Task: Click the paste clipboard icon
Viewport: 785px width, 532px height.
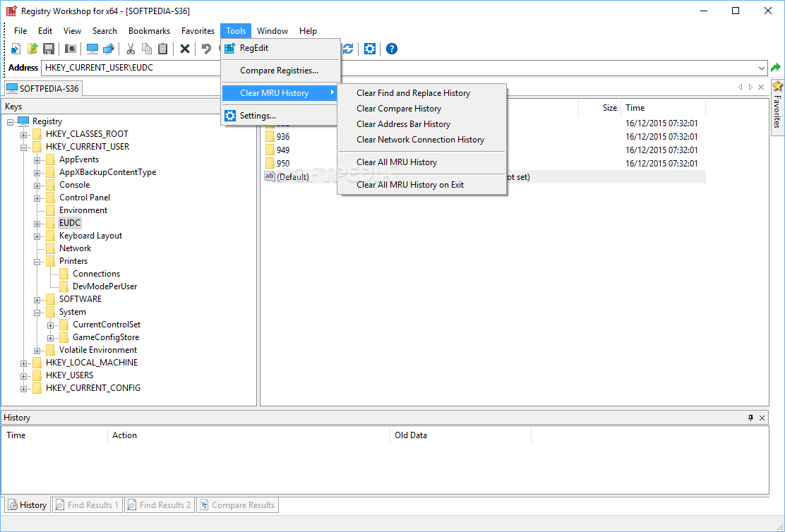Action: click(x=162, y=49)
